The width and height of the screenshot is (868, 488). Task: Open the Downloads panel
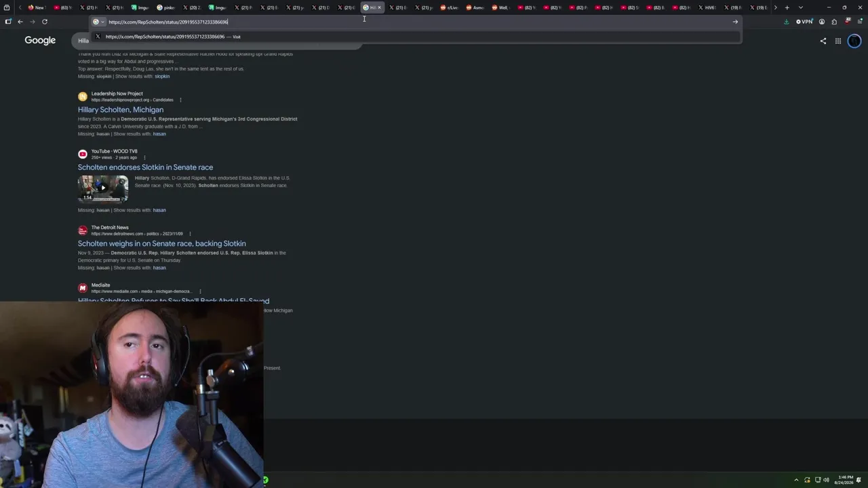click(787, 22)
